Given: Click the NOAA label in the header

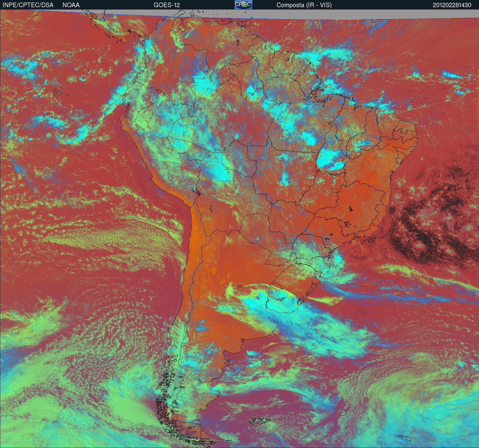Looking at the screenshot, I should coord(71,5).
